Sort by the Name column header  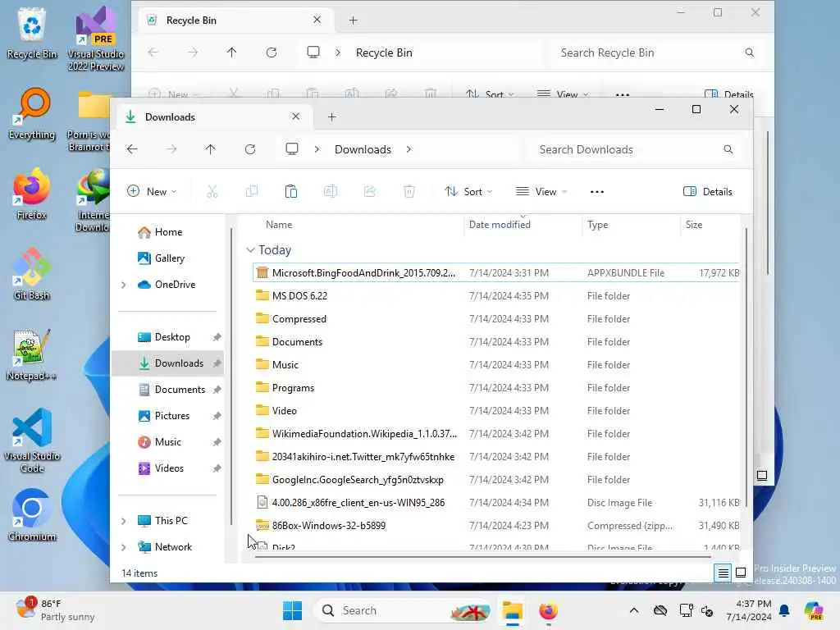point(279,225)
